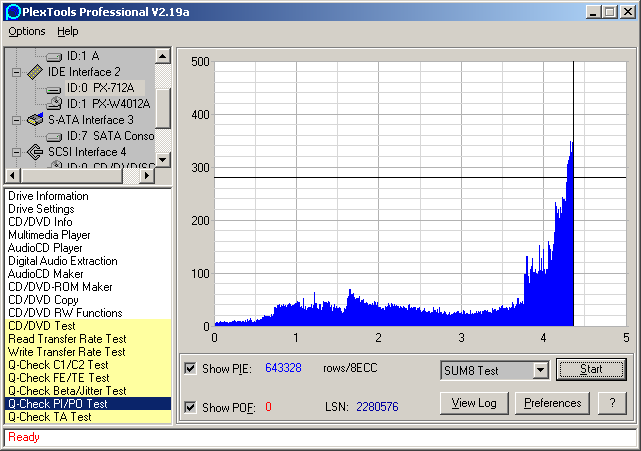
Task: Close the PlexTools Professional window
Action: [628, 12]
